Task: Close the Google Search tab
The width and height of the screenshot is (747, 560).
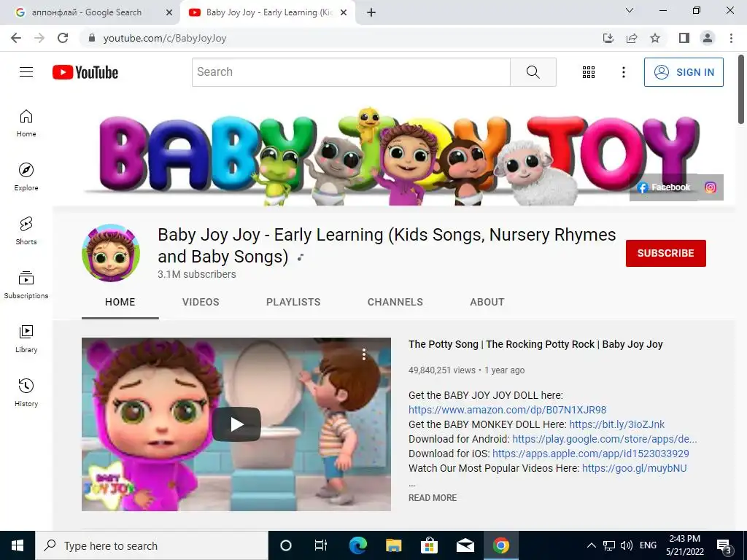Action: coord(169,13)
